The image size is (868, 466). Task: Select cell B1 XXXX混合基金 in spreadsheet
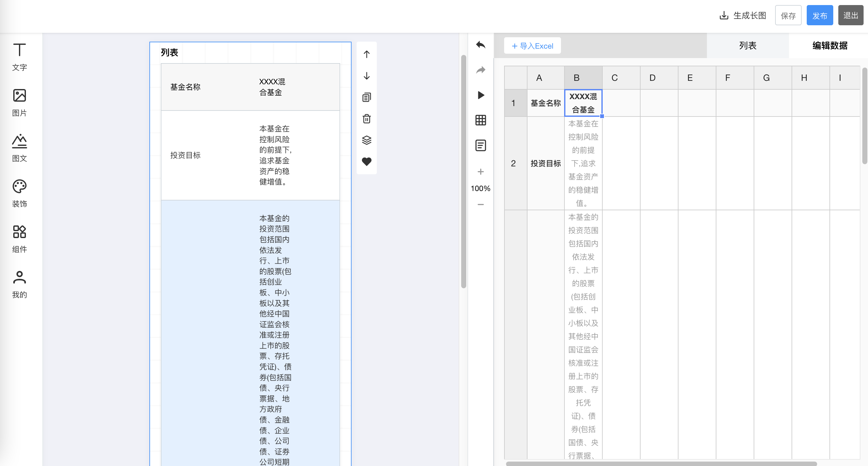point(583,103)
